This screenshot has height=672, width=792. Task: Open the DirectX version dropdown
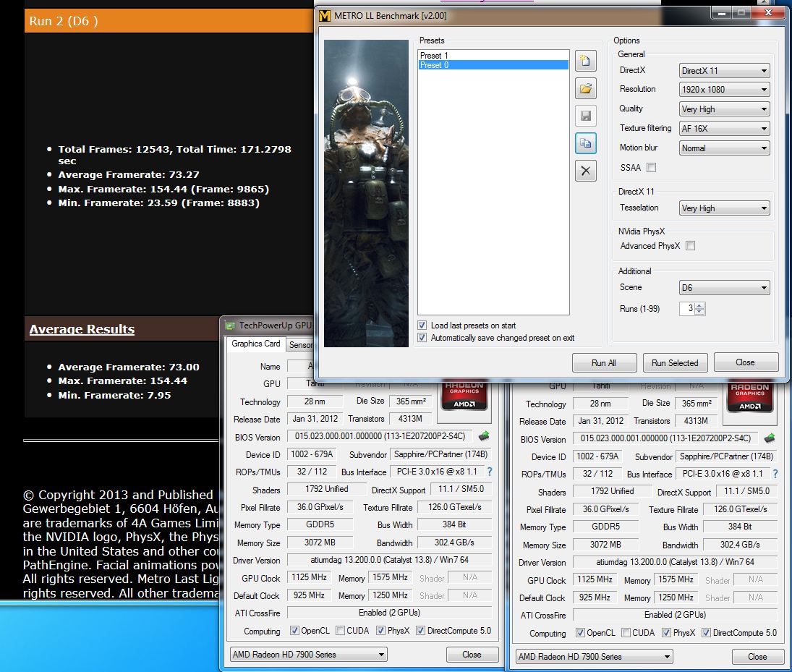click(724, 71)
